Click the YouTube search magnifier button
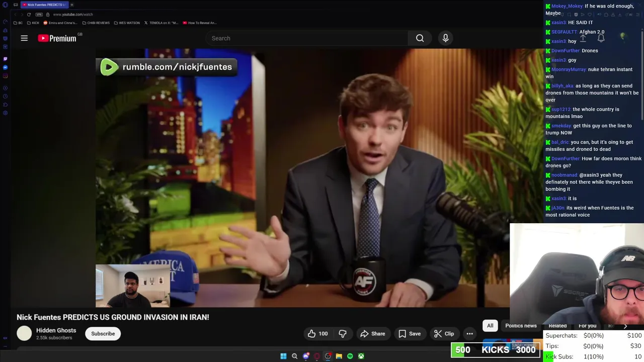Viewport: 644px width, 362px height. [420, 38]
